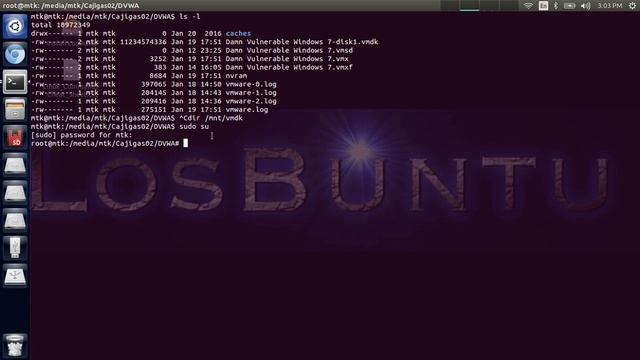Open the drive icon marked with USB trident symbol
The width and height of the screenshot is (640, 360).
[x=15, y=276]
